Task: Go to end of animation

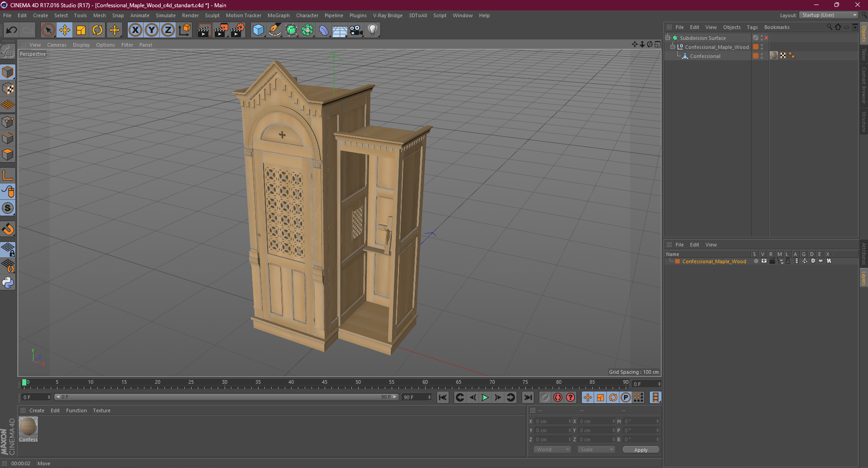Action: tap(528, 397)
